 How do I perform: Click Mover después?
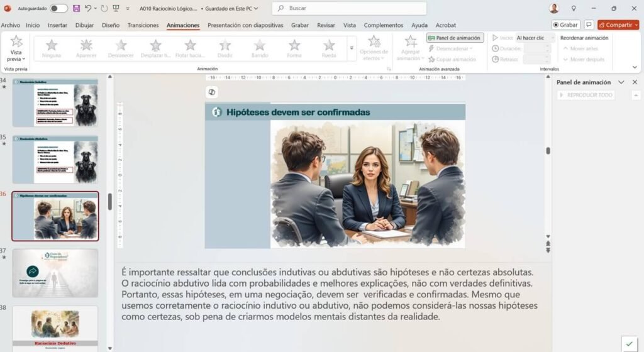tap(584, 60)
